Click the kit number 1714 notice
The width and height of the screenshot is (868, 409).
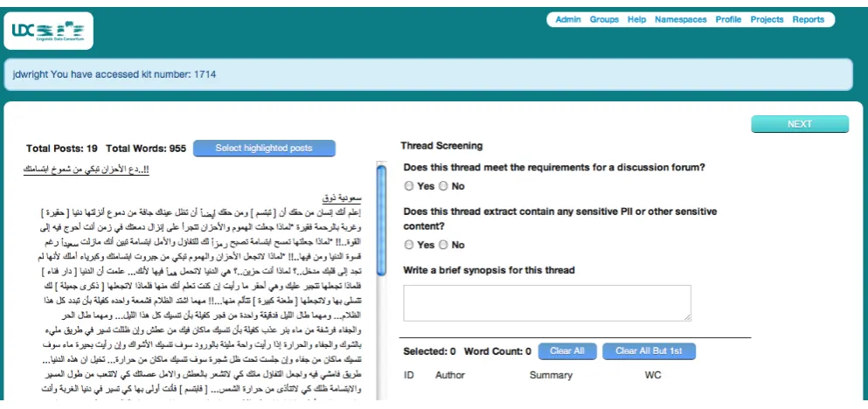(427, 74)
